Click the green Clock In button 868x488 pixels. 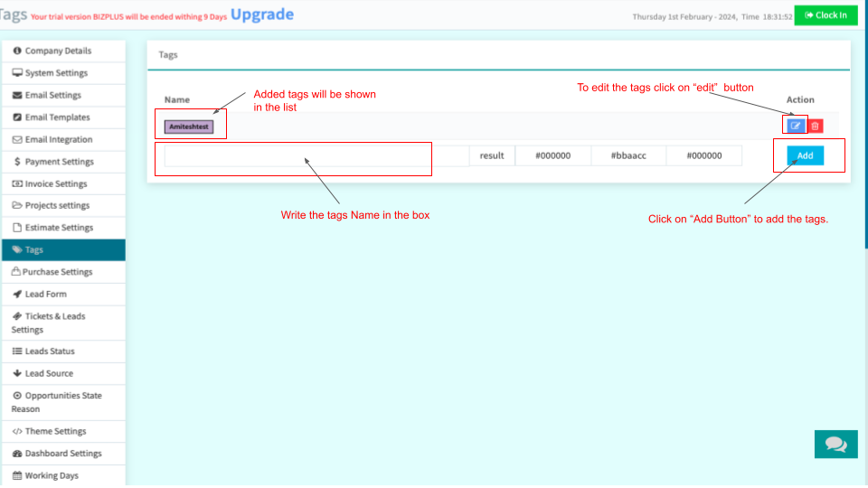pos(826,15)
